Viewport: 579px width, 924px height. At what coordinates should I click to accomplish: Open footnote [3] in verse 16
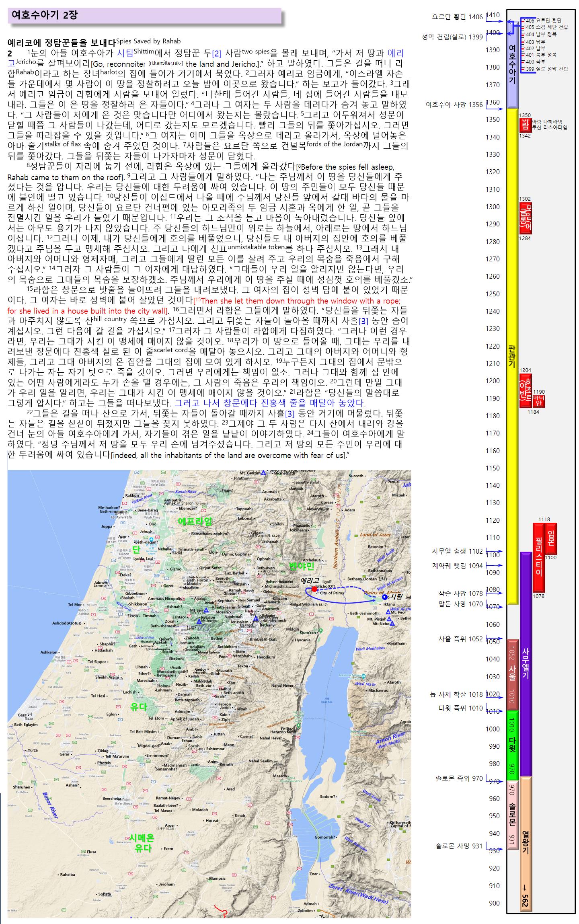363,321
